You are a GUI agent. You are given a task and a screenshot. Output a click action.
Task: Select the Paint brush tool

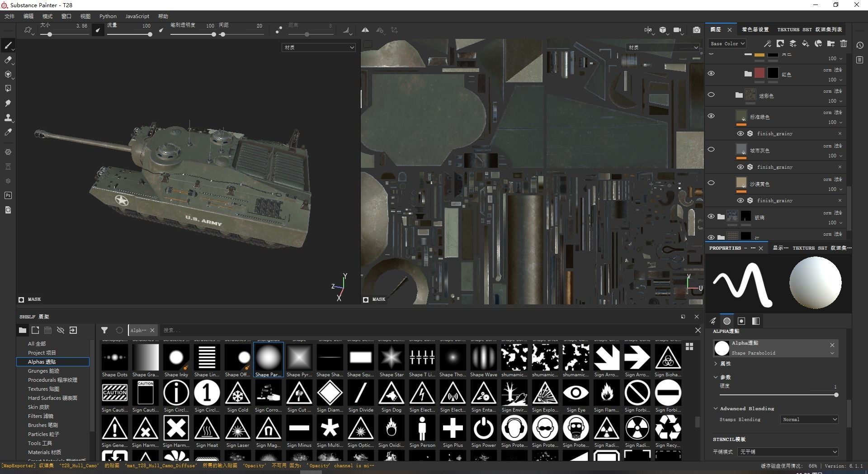pyautogui.click(x=8, y=45)
